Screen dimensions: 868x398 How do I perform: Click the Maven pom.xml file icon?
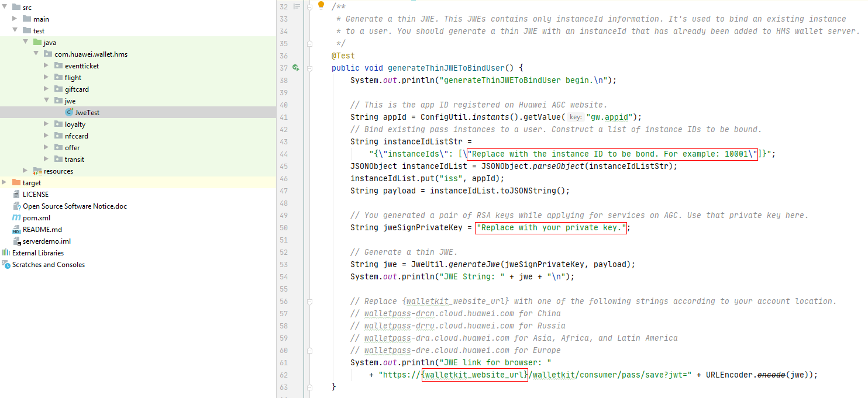point(17,218)
